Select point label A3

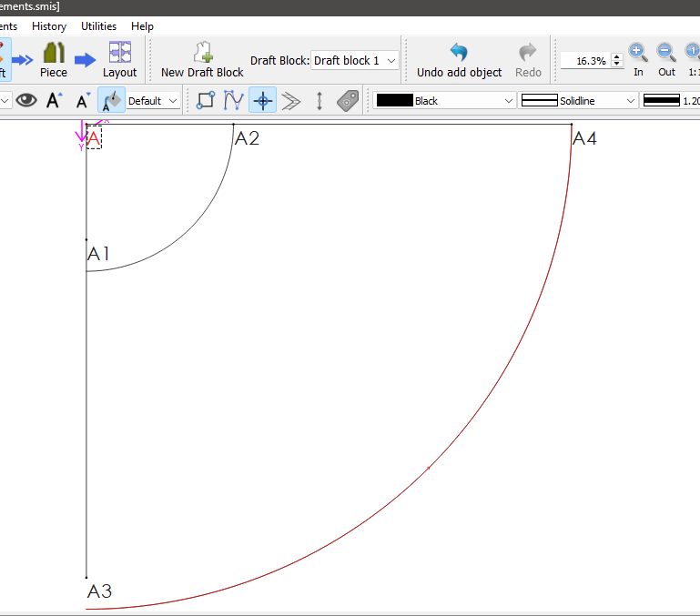click(x=99, y=591)
